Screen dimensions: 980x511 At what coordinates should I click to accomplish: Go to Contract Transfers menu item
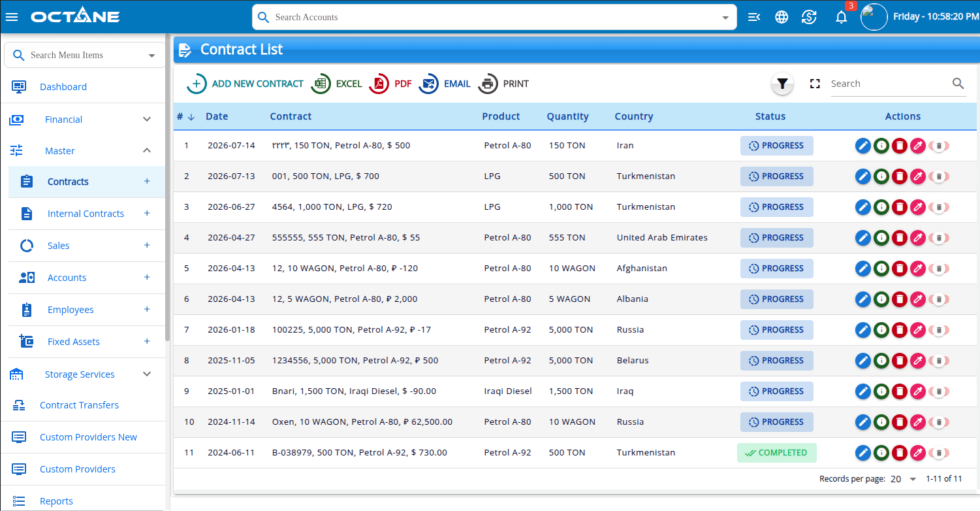point(79,405)
